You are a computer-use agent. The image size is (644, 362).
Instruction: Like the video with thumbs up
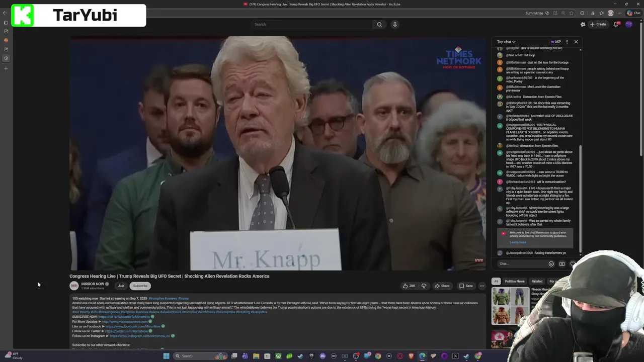pyautogui.click(x=409, y=286)
